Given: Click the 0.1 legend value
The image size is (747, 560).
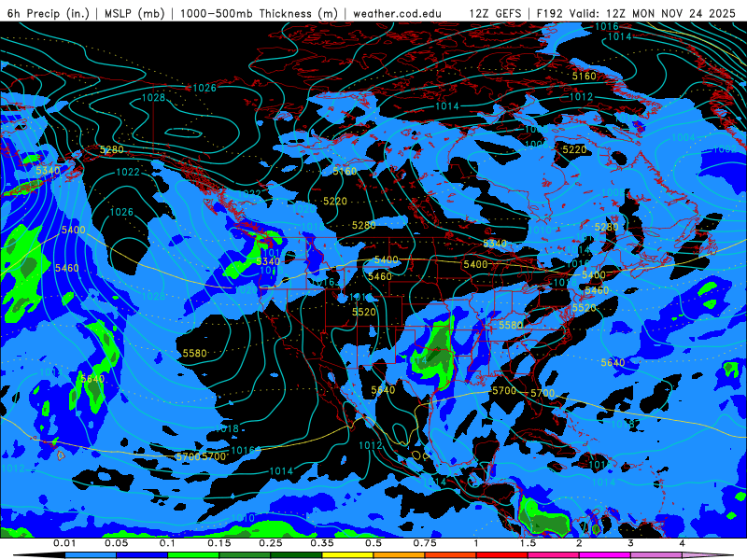Looking at the screenshot, I should click(x=168, y=543).
